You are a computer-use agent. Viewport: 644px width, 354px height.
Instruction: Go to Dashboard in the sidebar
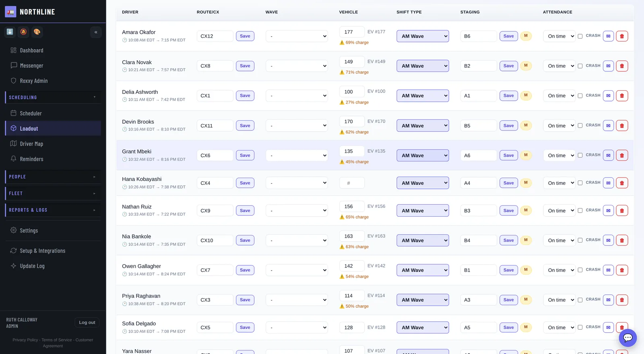click(53, 50)
